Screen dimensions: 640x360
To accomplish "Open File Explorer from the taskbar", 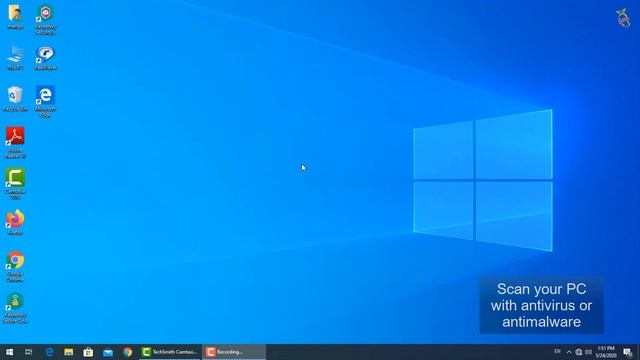I will point(69,352).
